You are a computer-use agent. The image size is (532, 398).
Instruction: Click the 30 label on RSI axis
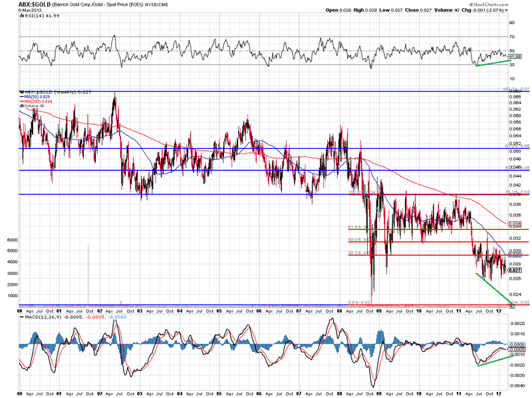pyautogui.click(x=511, y=64)
